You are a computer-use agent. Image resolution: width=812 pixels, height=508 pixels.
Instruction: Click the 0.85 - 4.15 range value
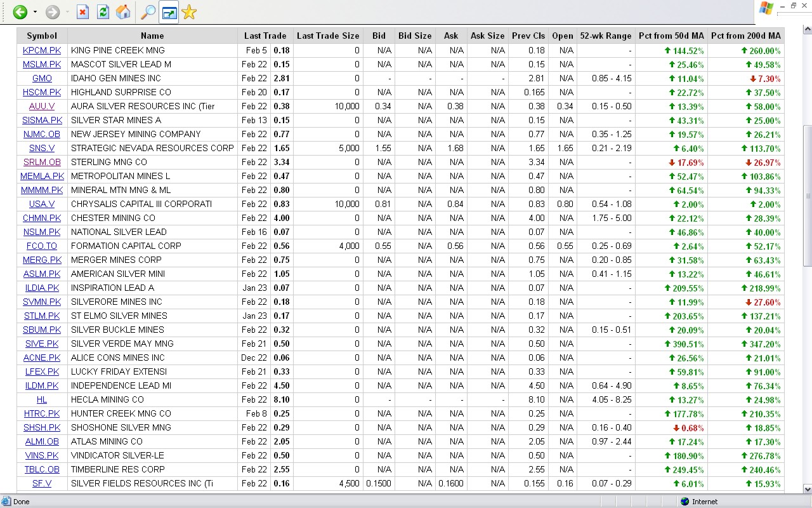click(612, 78)
